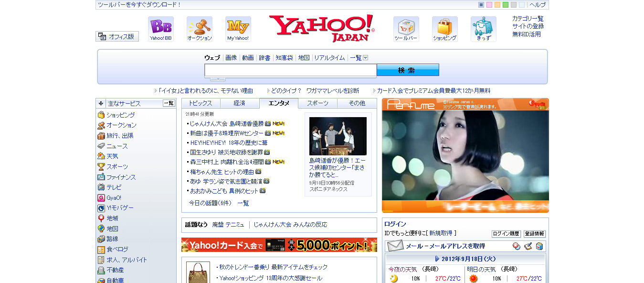Select the エンタメ tab
This screenshot has width=644, height=283.
click(279, 103)
